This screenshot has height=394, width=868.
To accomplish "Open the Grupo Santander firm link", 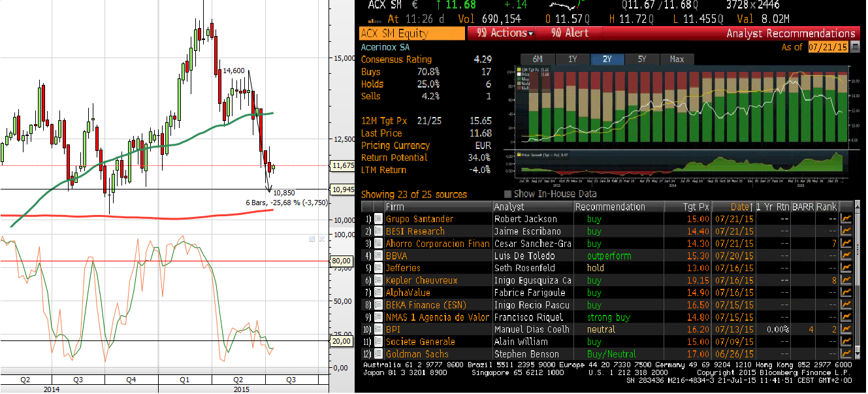I will (419, 219).
